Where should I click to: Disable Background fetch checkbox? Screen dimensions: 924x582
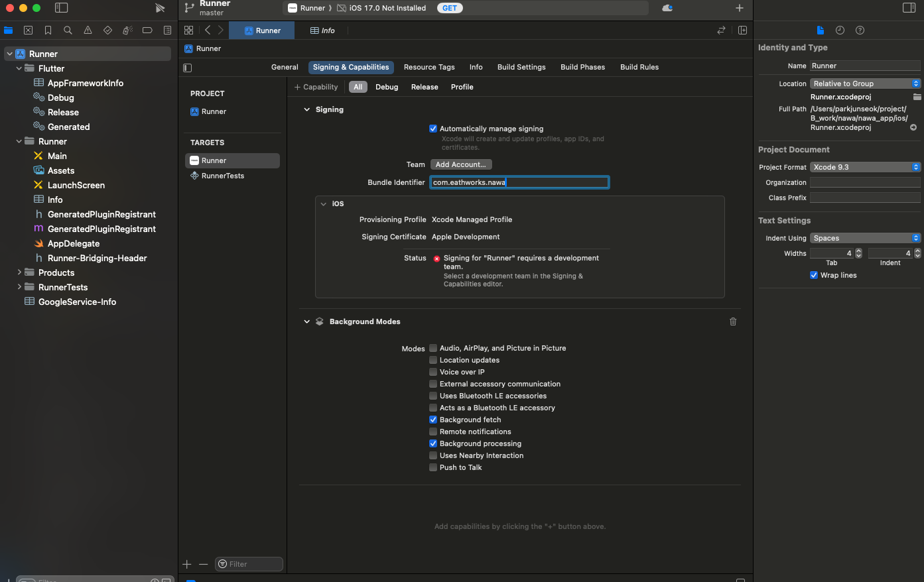pos(433,420)
